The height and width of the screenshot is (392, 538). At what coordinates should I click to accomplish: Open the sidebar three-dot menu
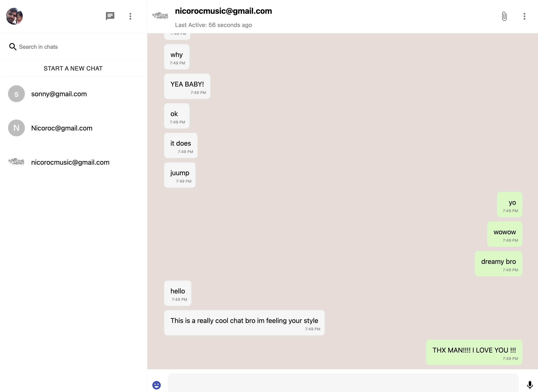tap(130, 16)
